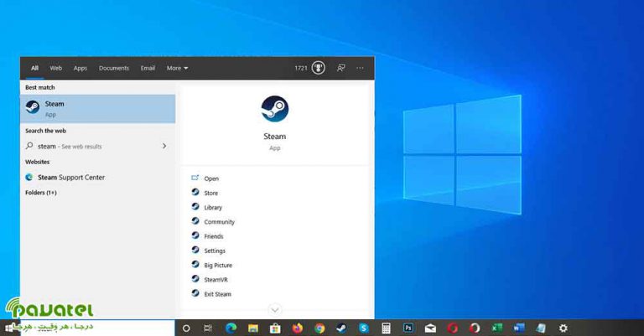Launch Firefox from the taskbar

pyautogui.click(x=298, y=328)
